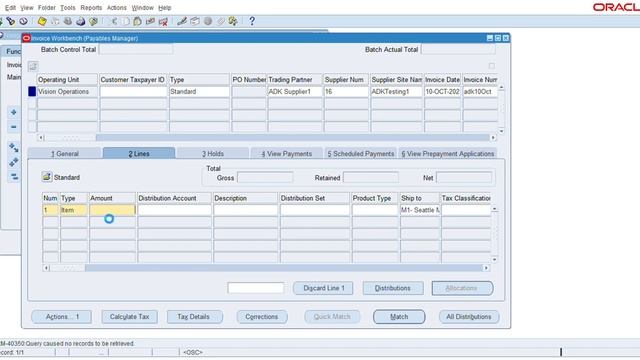
Task: Click the minus collapse icon in Navigator window
Action: pos(13,127)
